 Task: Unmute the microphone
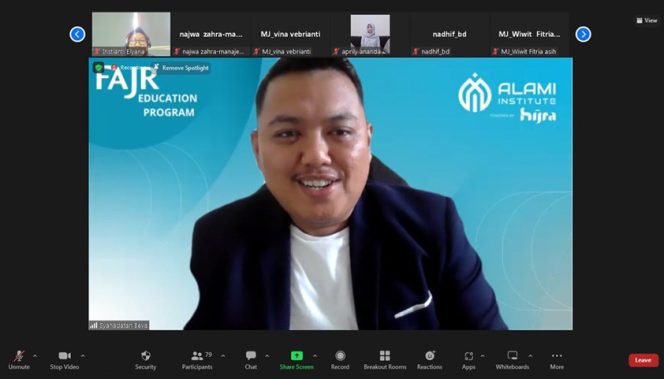pyautogui.click(x=19, y=360)
